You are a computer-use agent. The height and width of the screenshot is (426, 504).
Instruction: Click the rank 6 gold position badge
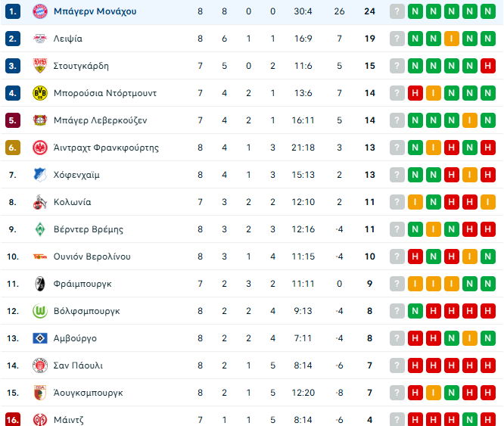[12, 148]
